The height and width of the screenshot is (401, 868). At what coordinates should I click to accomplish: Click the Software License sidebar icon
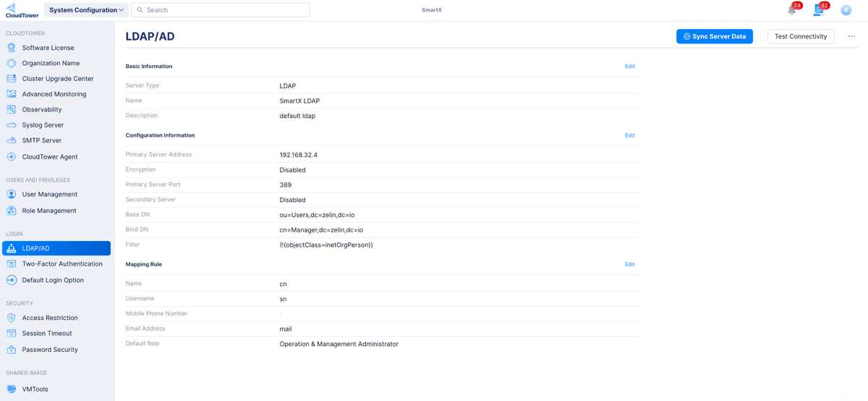click(12, 48)
